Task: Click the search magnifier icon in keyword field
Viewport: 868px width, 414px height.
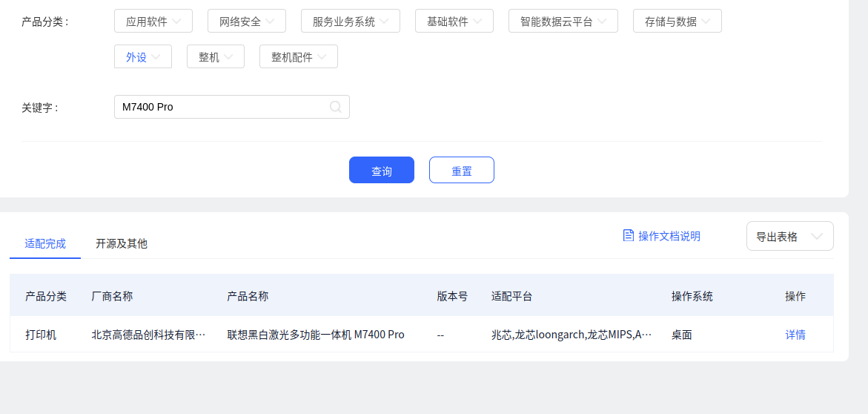Action: (x=336, y=107)
